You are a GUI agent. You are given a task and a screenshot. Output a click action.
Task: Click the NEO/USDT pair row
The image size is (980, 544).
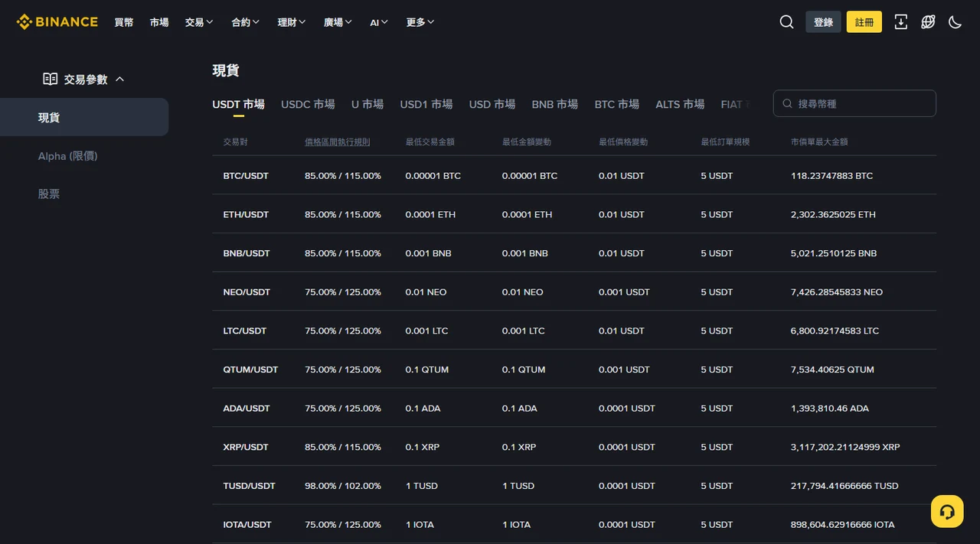pos(574,292)
